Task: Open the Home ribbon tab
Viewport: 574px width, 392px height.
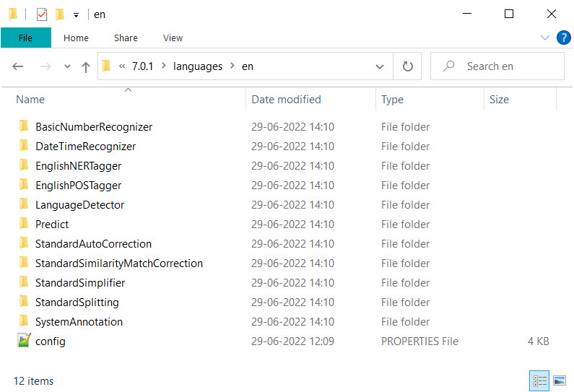Action: [76, 38]
